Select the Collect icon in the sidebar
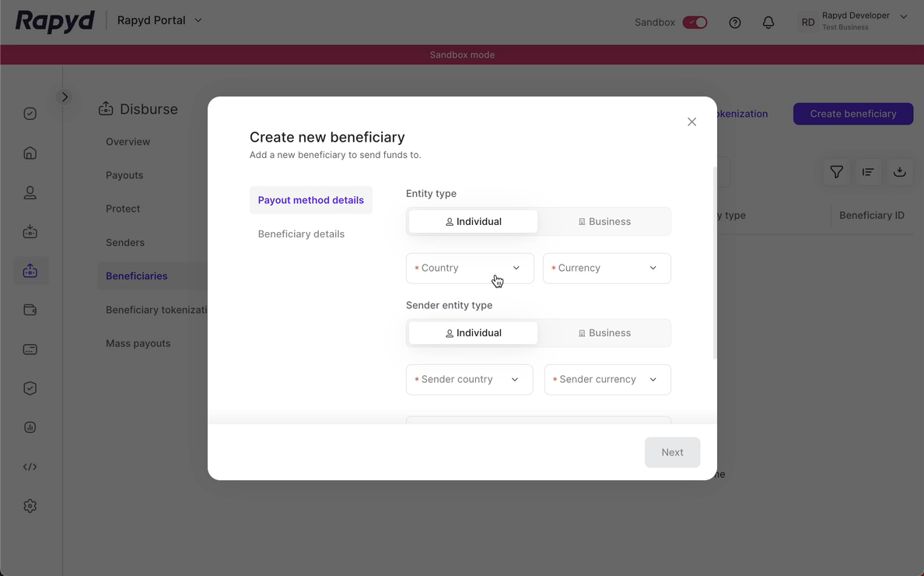Viewport: 924px width, 576px height. coord(30,231)
